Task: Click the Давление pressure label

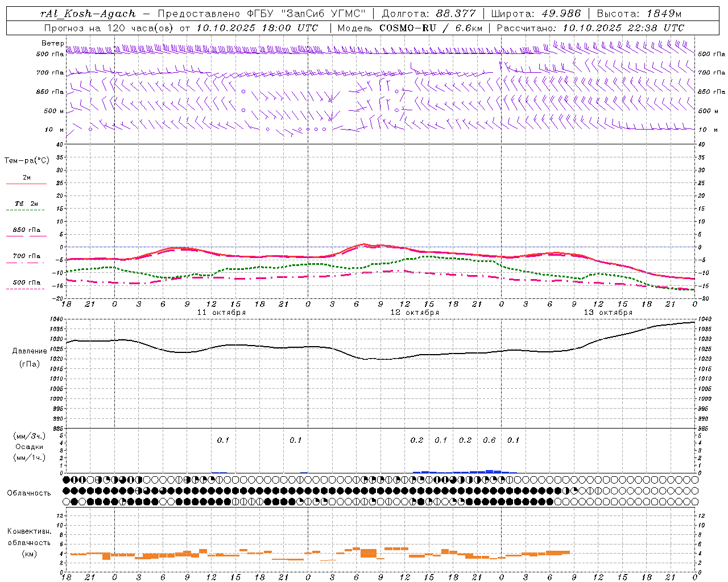Action: (30, 351)
